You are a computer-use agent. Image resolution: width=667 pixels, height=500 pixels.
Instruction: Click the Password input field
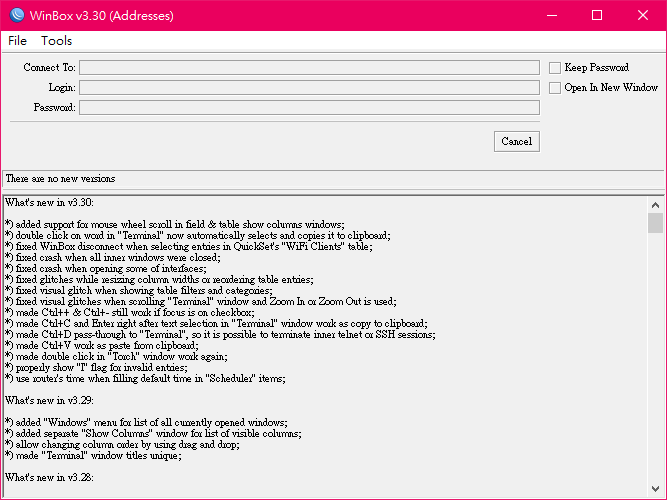click(309, 107)
